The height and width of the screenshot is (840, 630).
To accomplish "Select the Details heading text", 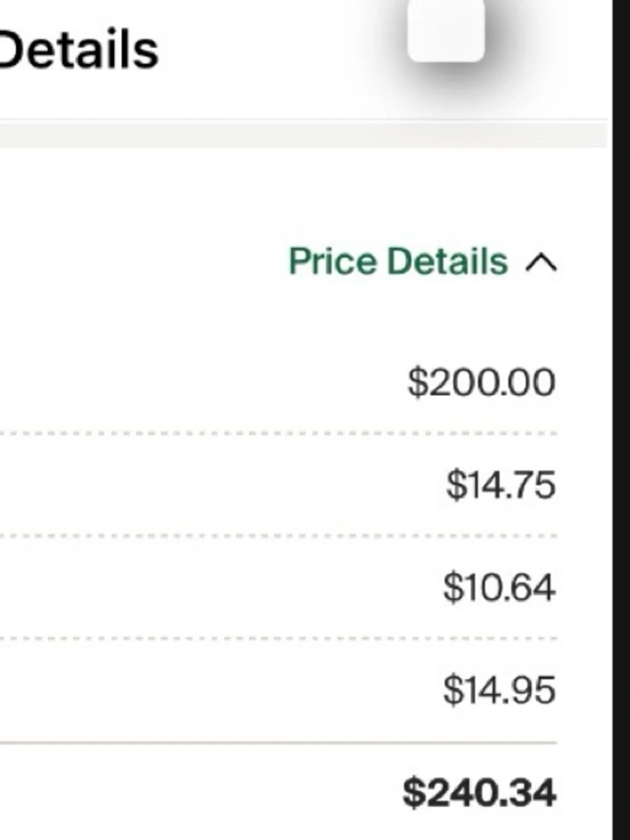I will 79,50.
